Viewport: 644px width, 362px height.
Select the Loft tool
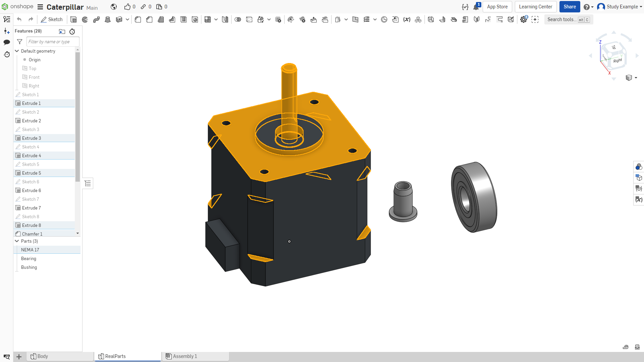coord(108,19)
